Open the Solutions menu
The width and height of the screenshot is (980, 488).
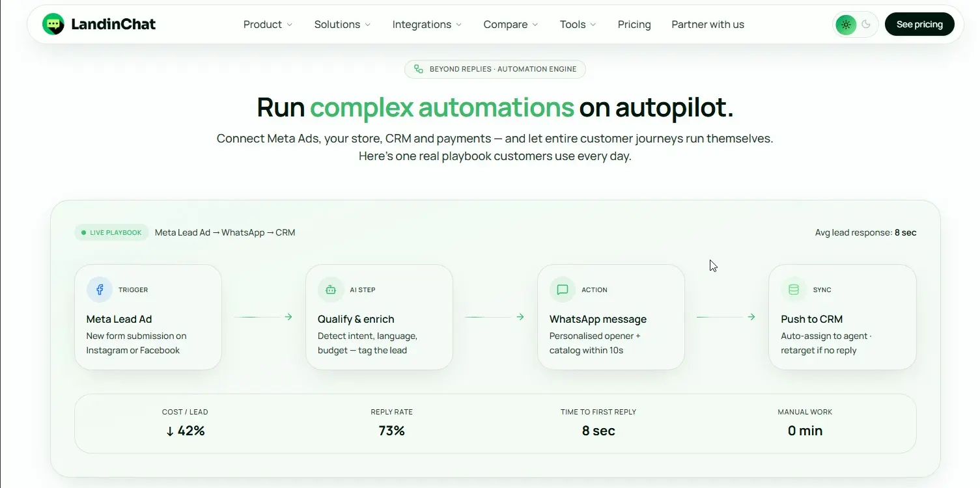coord(343,25)
